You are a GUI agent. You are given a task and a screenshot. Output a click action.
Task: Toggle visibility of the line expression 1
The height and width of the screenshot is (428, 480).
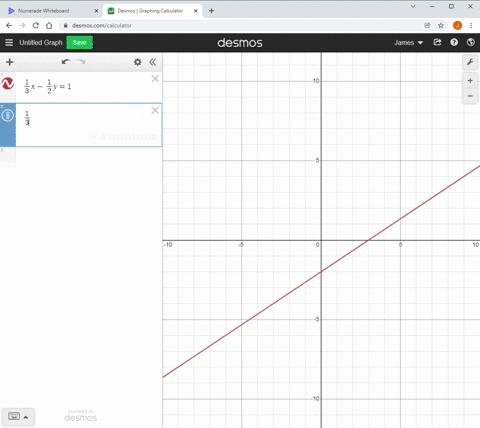(x=8, y=84)
